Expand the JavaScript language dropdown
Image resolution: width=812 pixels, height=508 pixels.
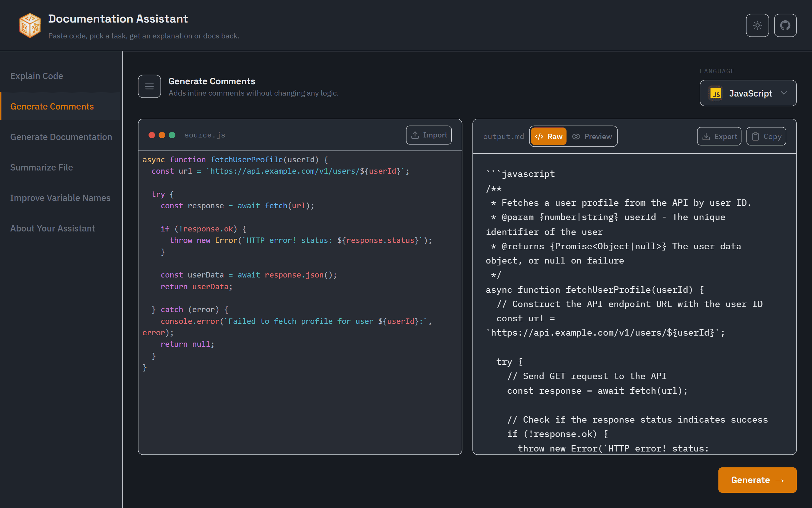748,93
